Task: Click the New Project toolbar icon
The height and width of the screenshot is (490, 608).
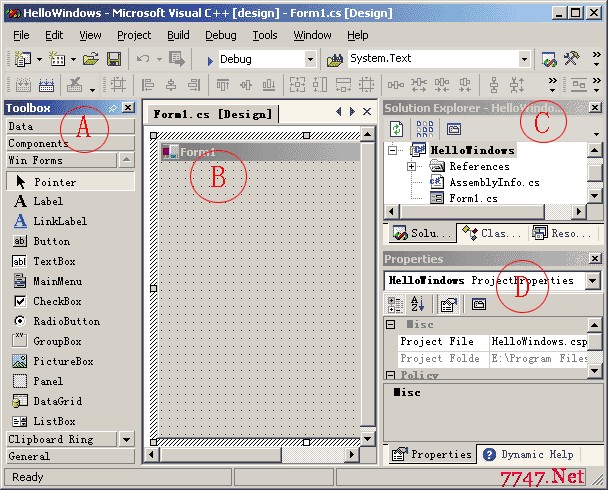Action: click(22, 59)
